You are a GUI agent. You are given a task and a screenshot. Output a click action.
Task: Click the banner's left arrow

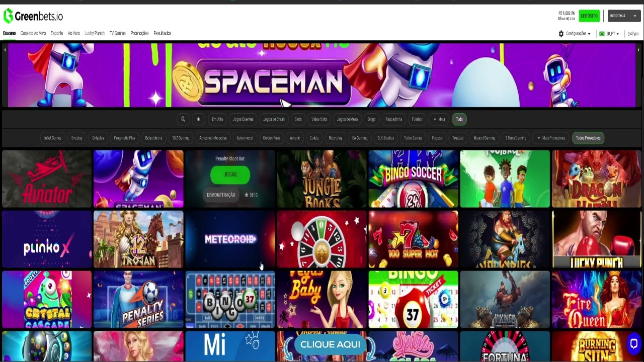click(5, 49)
